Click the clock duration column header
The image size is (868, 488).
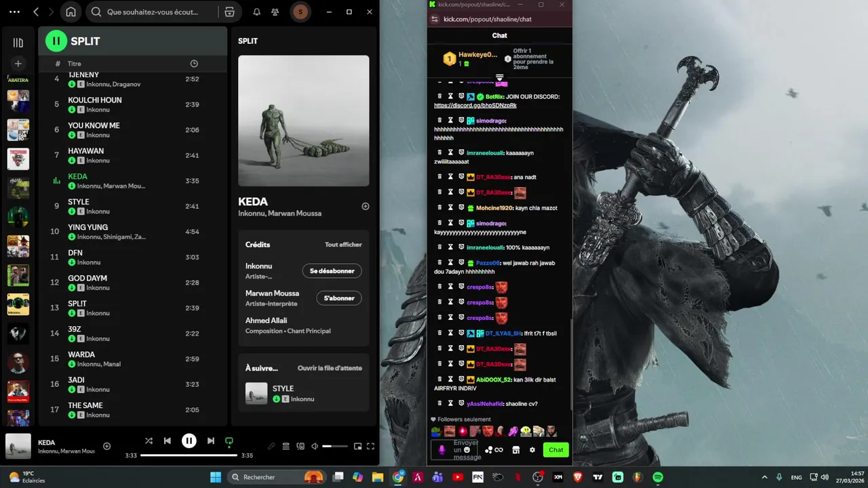pos(194,64)
